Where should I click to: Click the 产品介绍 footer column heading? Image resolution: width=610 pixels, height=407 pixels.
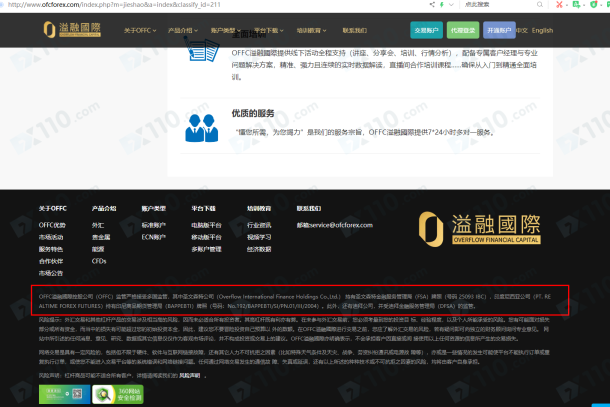[x=104, y=209]
